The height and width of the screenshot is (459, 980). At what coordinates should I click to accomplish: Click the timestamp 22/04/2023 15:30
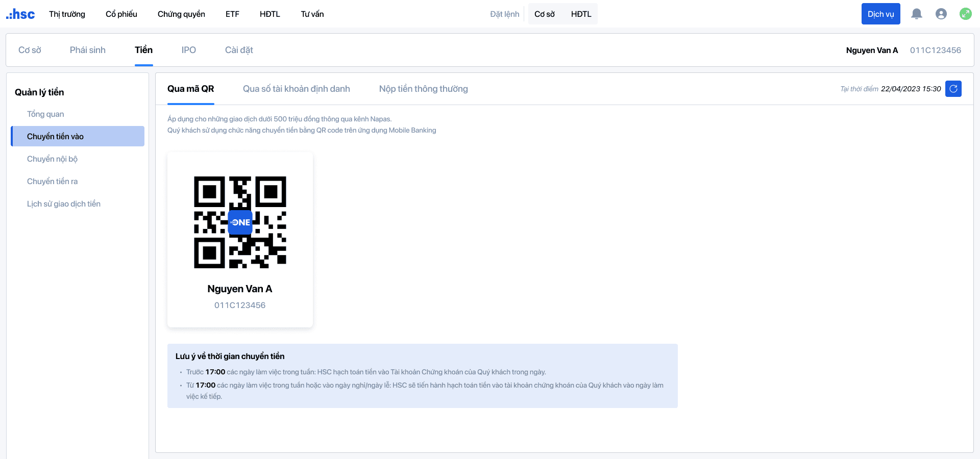point(911,89)
